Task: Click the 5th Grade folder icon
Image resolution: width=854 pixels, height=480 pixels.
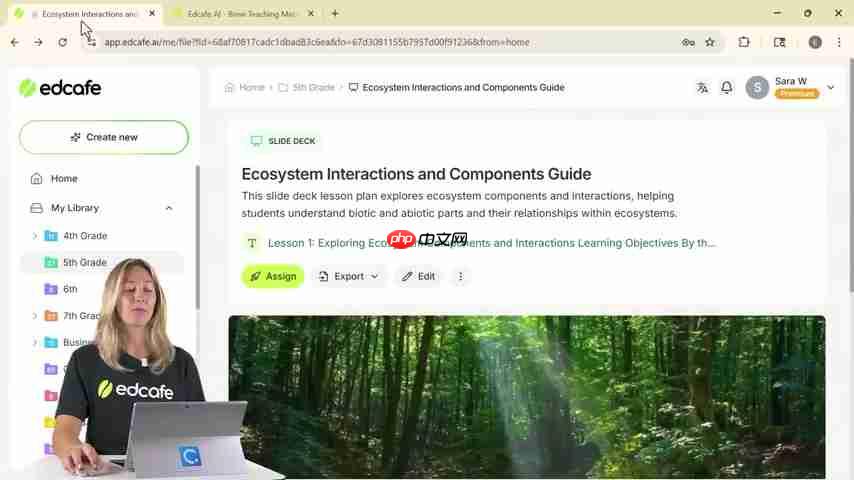Action: tap(51, 263)
